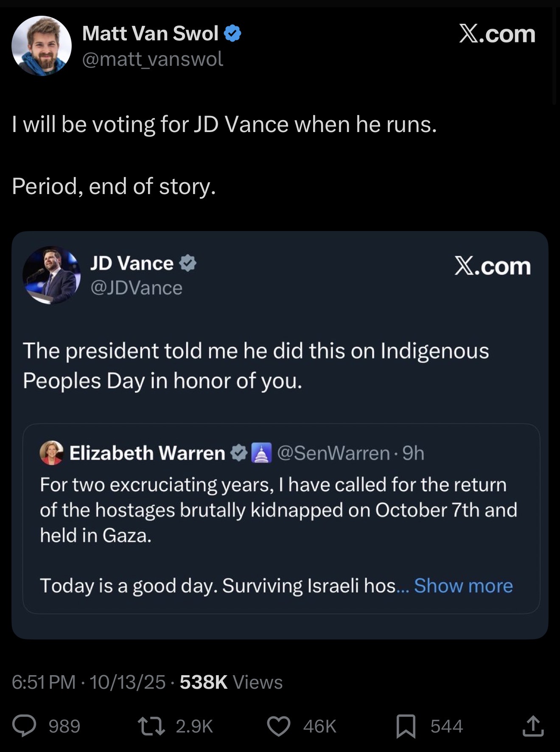Expand Warren's tweet with Show more

click(463, 586)
